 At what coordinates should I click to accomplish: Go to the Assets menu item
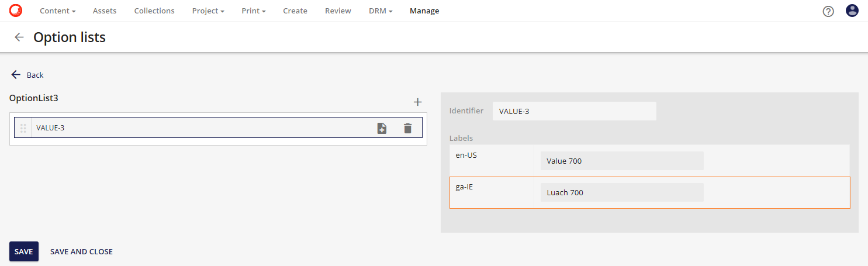tap(105, 11)
